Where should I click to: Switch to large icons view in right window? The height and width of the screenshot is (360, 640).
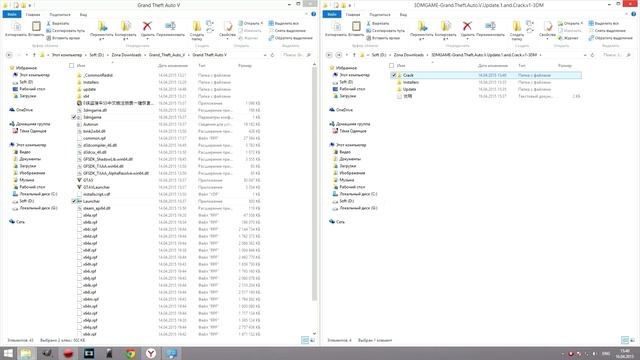point(632,340)
